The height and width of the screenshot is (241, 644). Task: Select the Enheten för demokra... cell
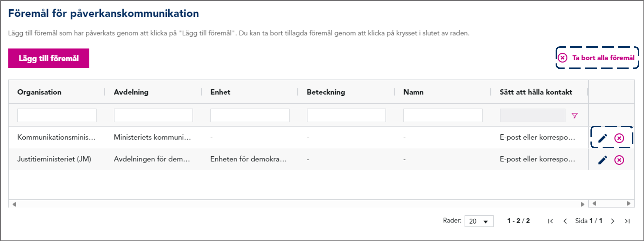(x=248, y=159)
